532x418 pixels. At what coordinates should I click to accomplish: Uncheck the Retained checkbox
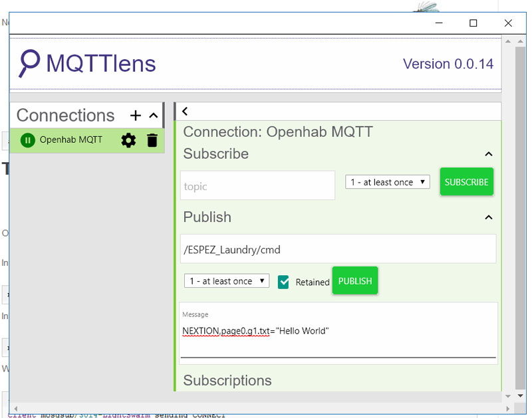pos(283,282)
